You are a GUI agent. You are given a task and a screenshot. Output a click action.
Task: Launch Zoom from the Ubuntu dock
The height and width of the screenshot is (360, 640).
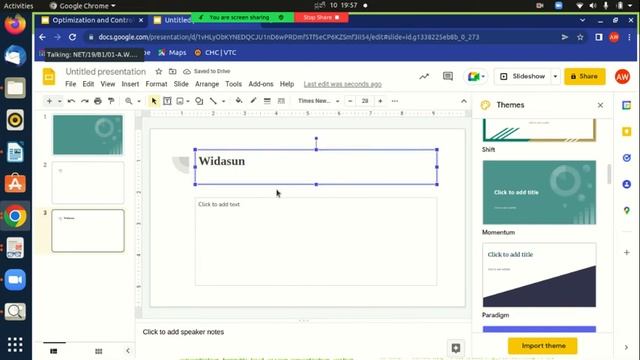(15, 280)
